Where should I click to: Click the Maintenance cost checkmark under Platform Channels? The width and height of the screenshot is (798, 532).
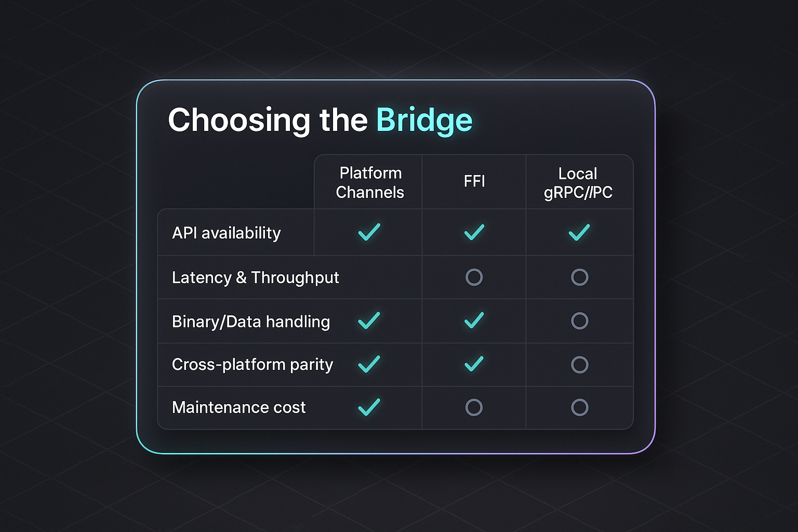pos(369,407)
